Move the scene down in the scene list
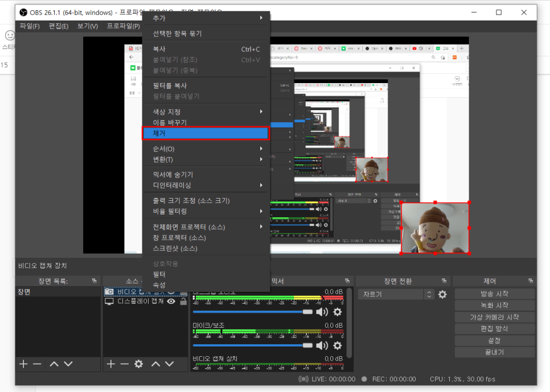Screen dimensions: 550x392 pos(68,364)
